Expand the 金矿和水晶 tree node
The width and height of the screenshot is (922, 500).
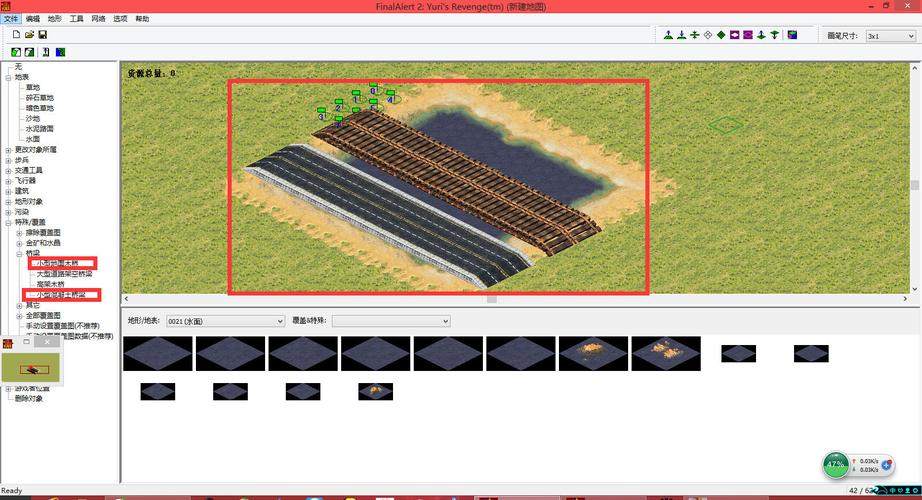[x=19, y=243]
